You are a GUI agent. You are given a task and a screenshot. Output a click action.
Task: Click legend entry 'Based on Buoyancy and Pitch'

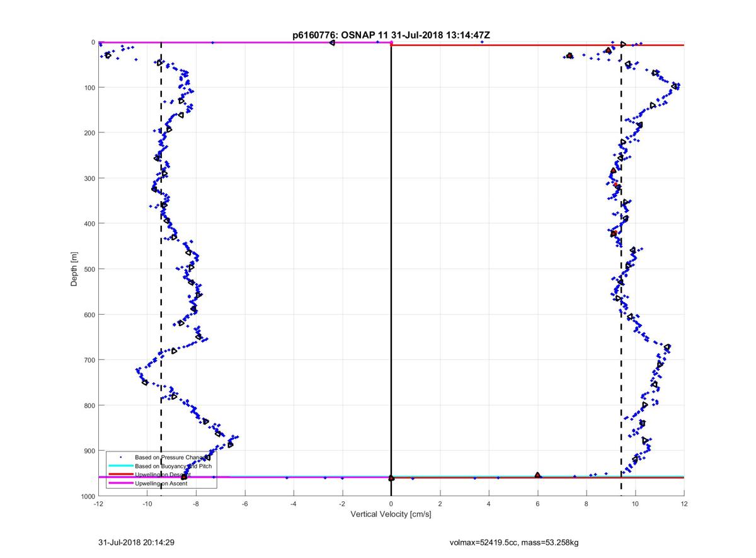click(174, 465)
